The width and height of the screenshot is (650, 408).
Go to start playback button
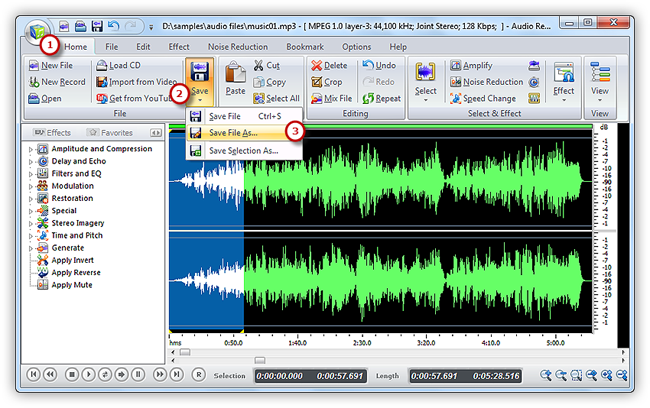[33, 375]
